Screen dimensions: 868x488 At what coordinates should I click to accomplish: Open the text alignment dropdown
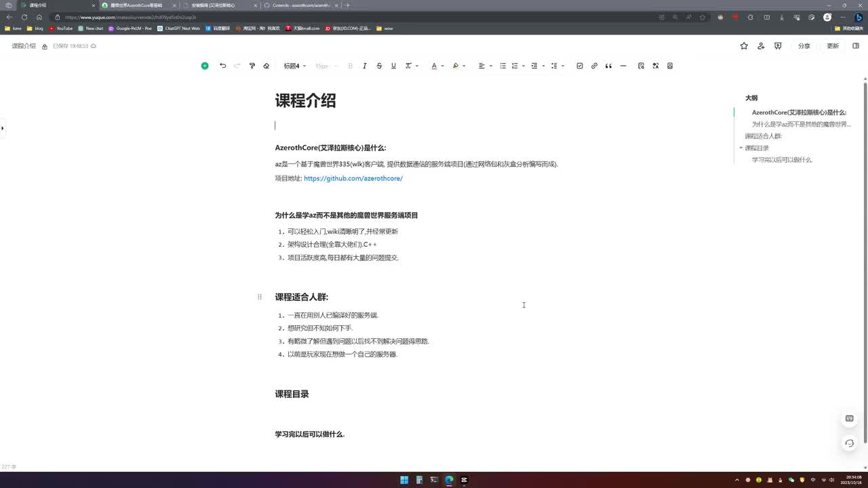[485, 66]
